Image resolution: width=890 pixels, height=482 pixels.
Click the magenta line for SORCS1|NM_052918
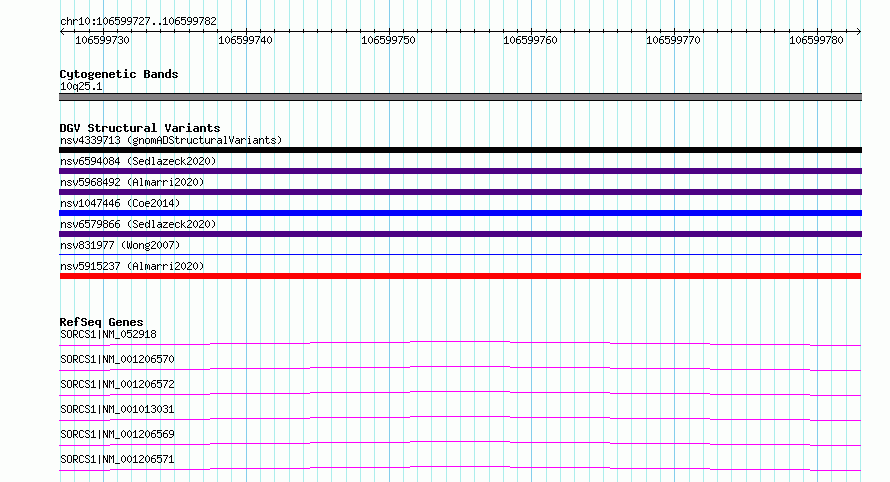coord(460,343)
